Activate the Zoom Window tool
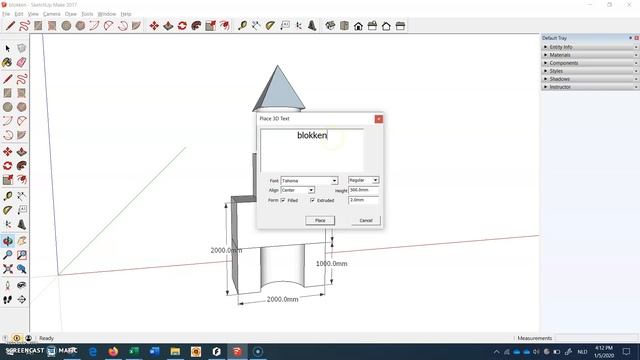This screenshot has width=640, height=360. pyautogui.click(x=22, y=255)
